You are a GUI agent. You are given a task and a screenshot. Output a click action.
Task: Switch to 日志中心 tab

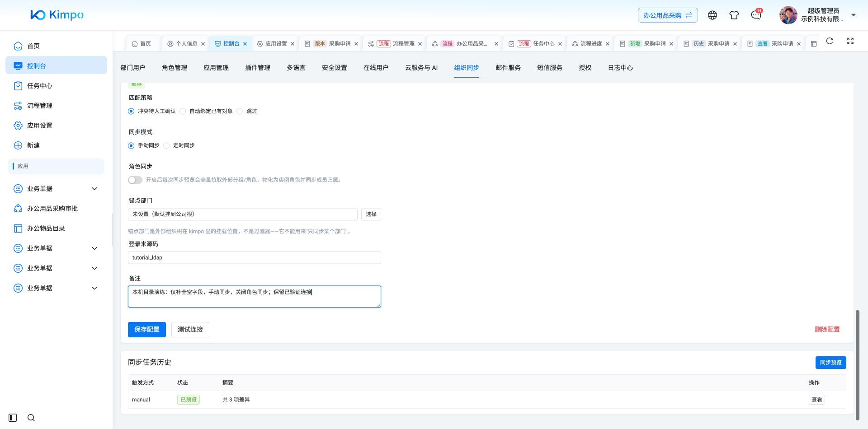620,68
